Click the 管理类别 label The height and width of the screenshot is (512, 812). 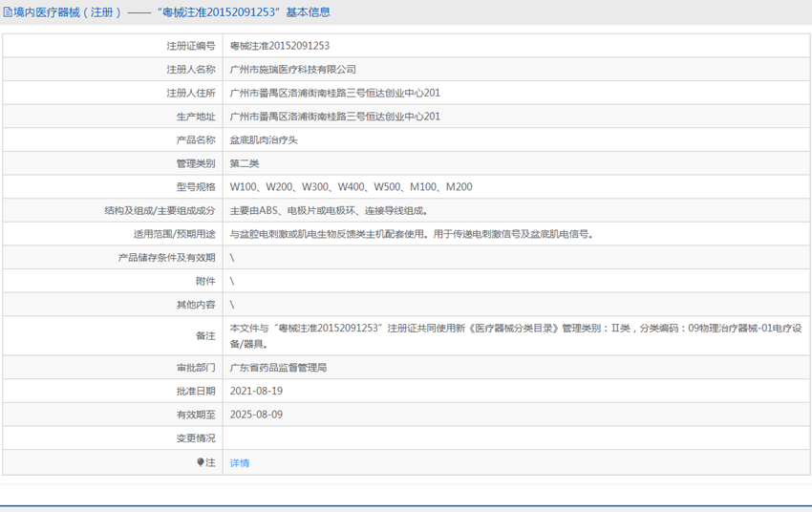[x=196, y=163]
